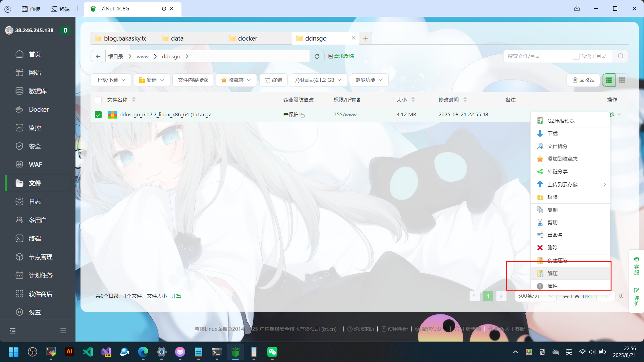
Task: Expand the 上传/下载 dropdown
Action: pos(111,80)
